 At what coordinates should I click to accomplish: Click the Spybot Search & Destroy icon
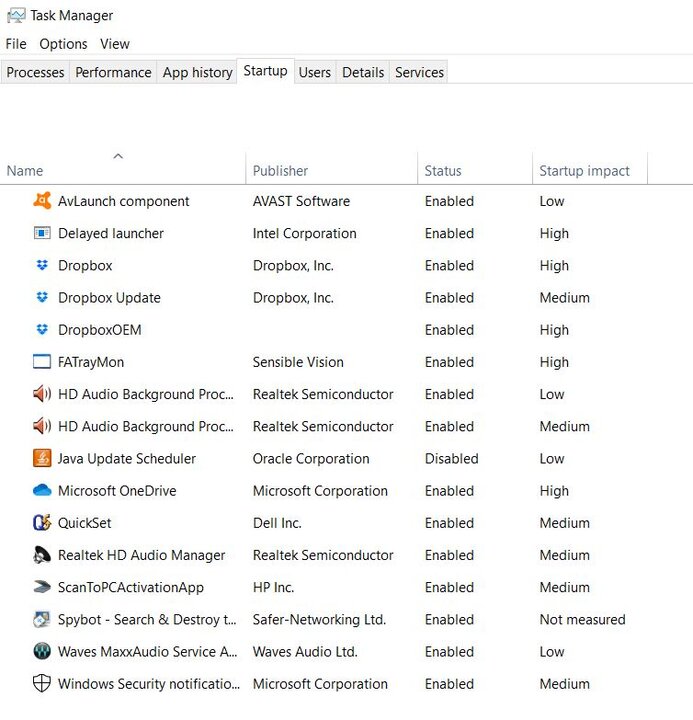[x=42, y=620]
